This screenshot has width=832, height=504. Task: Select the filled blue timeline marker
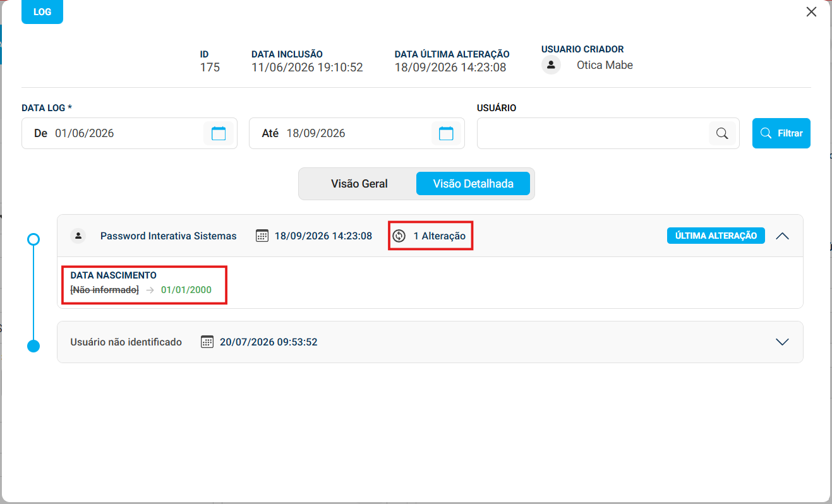tap(34, 346)
